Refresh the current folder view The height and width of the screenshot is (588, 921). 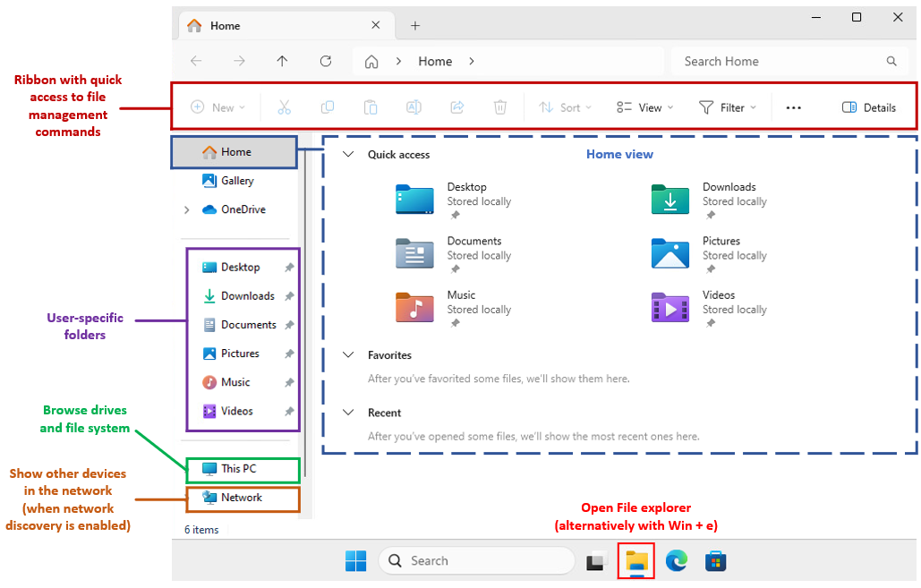[326, 61]
